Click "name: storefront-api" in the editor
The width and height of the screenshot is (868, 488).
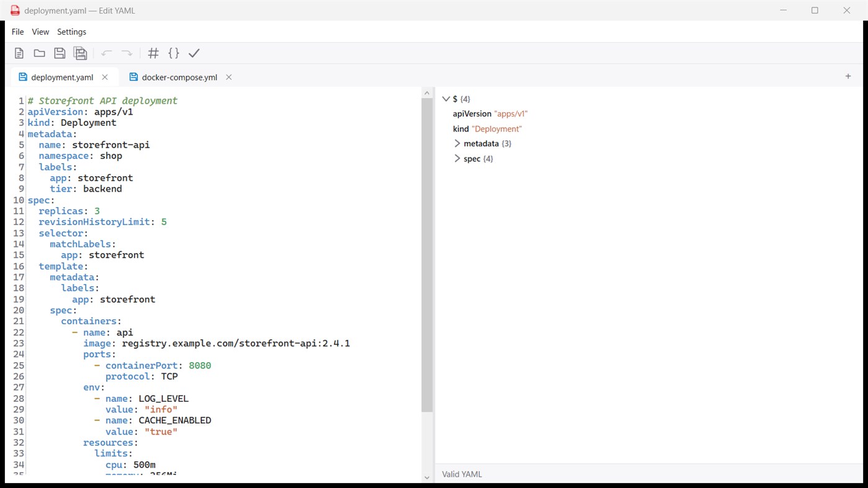(94, 144)
